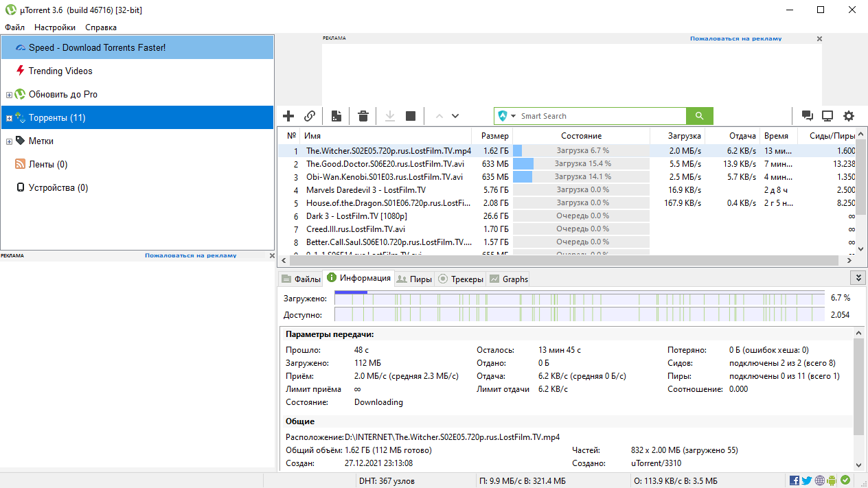Collapse the detail pane with double chevron
The width and height of the screenshot is (868, 488).
858,277
